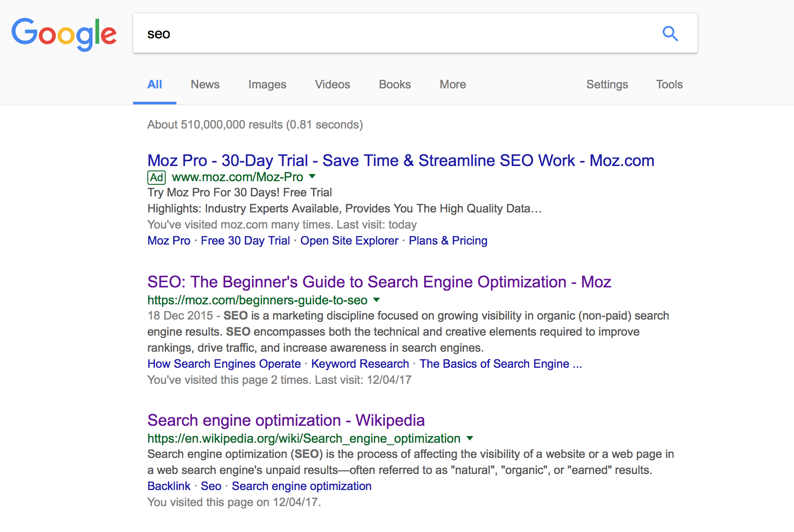Click the green Ad badge
Viewport: 794px width, 532px height.
tap(156, 178)
